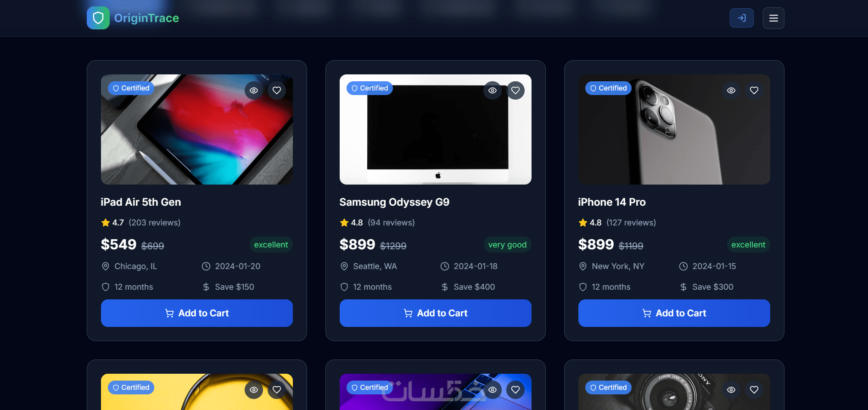Favorite the iPhone 14 Pro heart icon
868x410 pixels.
click(754, 90)
